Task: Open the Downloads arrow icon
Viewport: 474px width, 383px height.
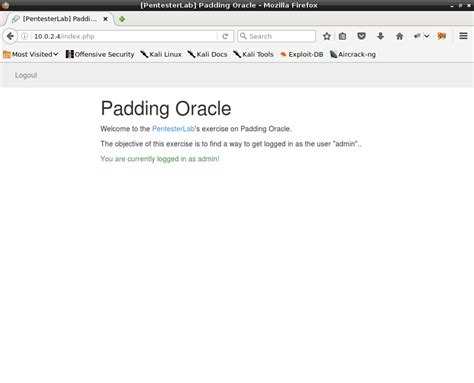Action: click(x=380, y=36)
